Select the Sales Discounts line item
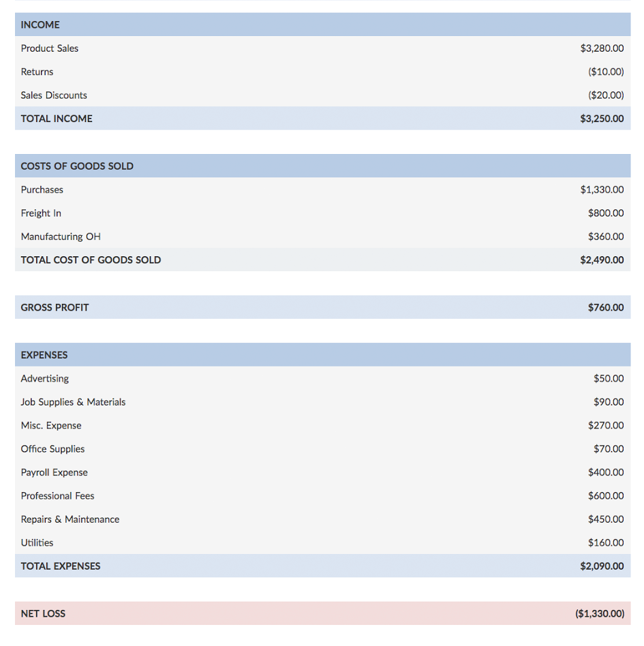 pos(54,95)
